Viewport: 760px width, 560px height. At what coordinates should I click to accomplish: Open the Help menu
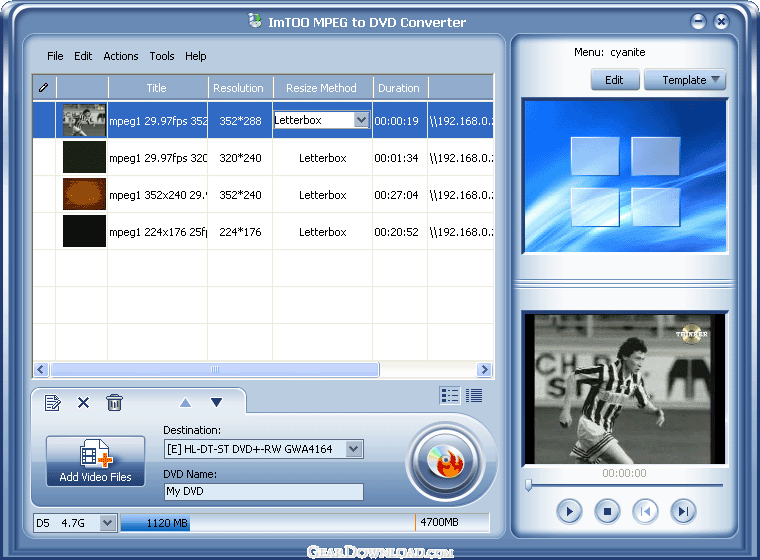point(195,56)
